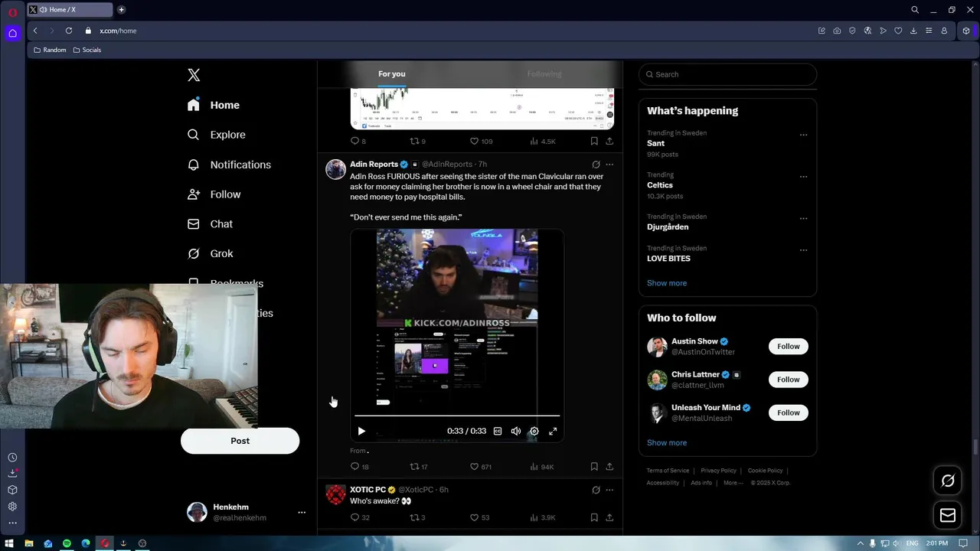Open OBS Studio from taskbar
Viewport: 980px width, 551px height.
click(142, 543)
